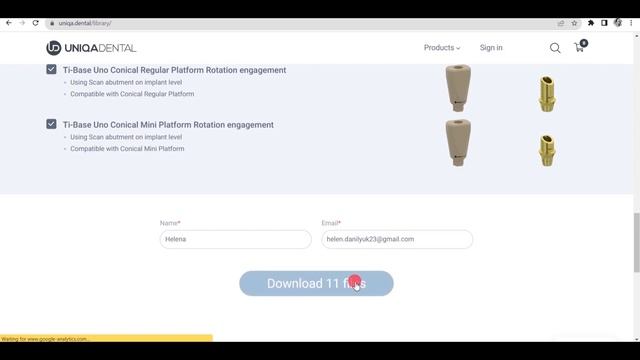
Task: Toggle the browser side panel icon
Action: 604,23
